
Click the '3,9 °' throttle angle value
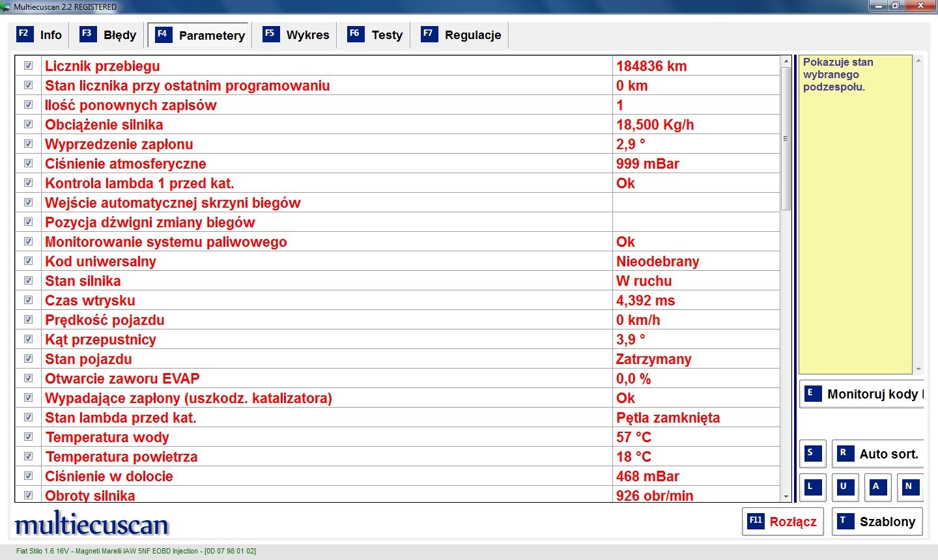631,339
